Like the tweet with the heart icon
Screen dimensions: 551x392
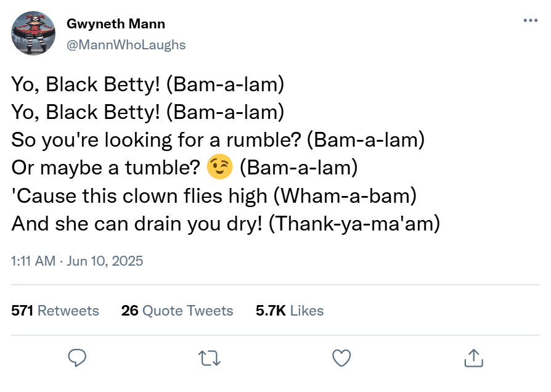click(x=341, y=357)
